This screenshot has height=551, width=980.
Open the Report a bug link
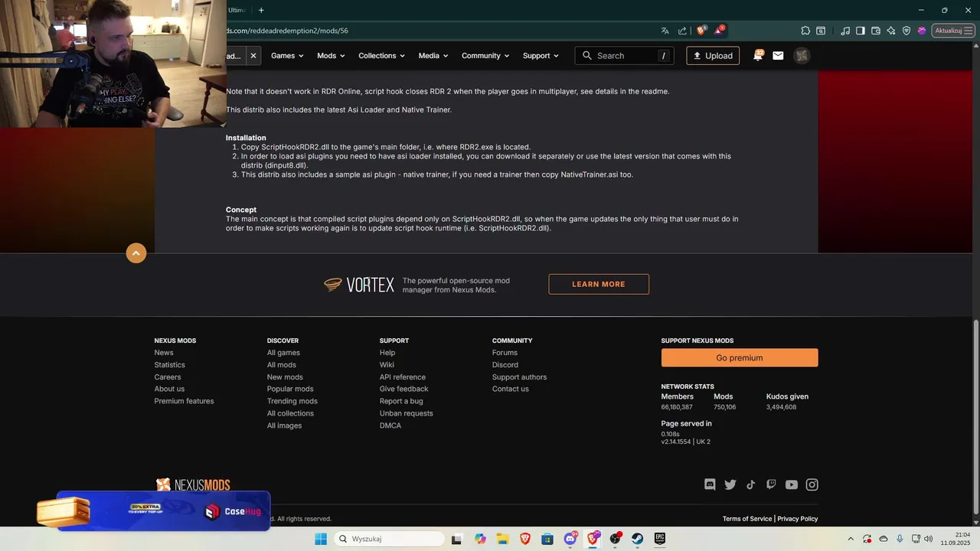coord(401,401)
